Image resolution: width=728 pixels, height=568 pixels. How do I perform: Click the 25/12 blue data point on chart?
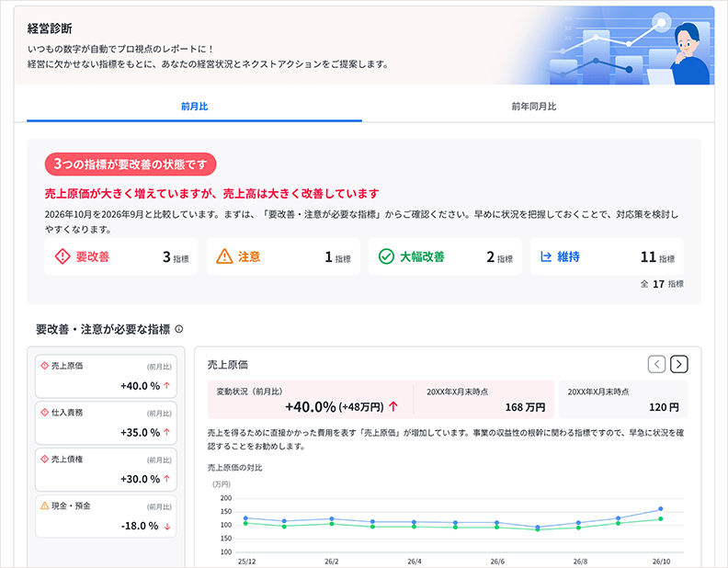tap(245, 517)
